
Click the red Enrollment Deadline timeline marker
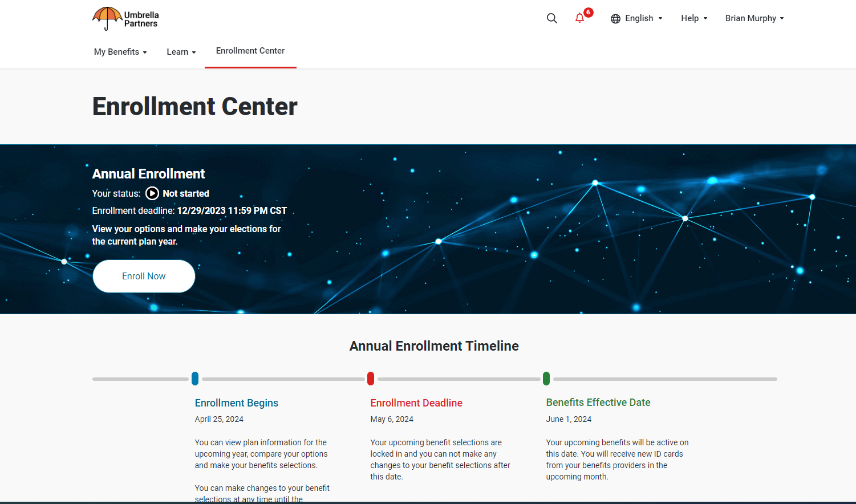pos(371,378)
